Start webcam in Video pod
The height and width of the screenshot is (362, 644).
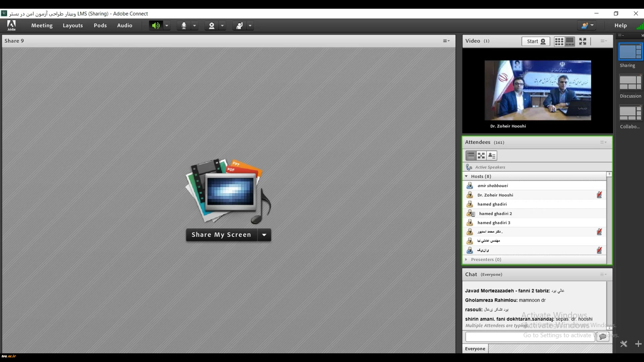click(x=536, y=41)
